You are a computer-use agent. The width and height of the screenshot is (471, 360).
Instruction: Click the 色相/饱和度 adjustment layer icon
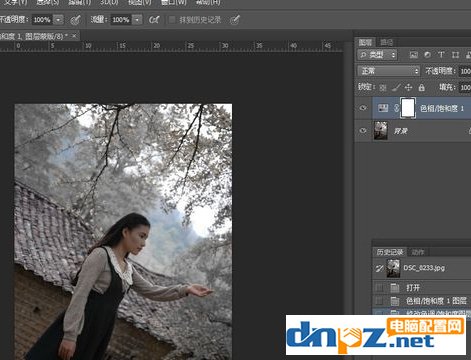click(x=383, y=108)
